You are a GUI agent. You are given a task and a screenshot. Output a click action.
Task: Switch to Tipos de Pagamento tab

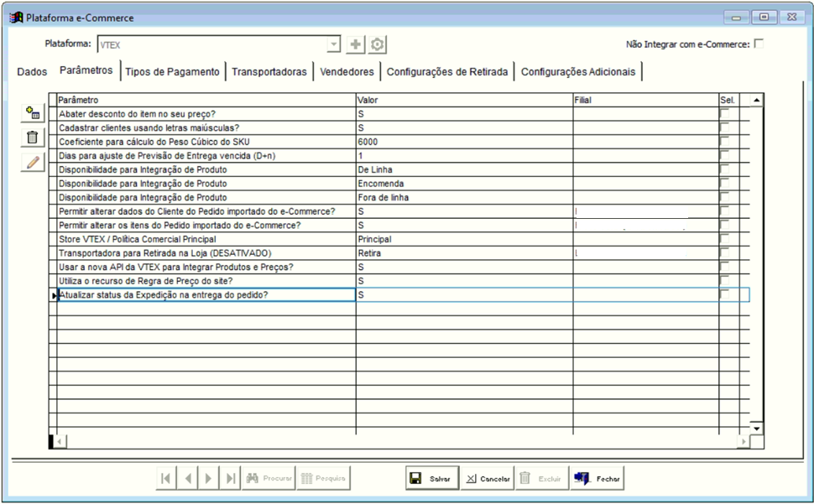pyautogui.click(x=172, y=72)
